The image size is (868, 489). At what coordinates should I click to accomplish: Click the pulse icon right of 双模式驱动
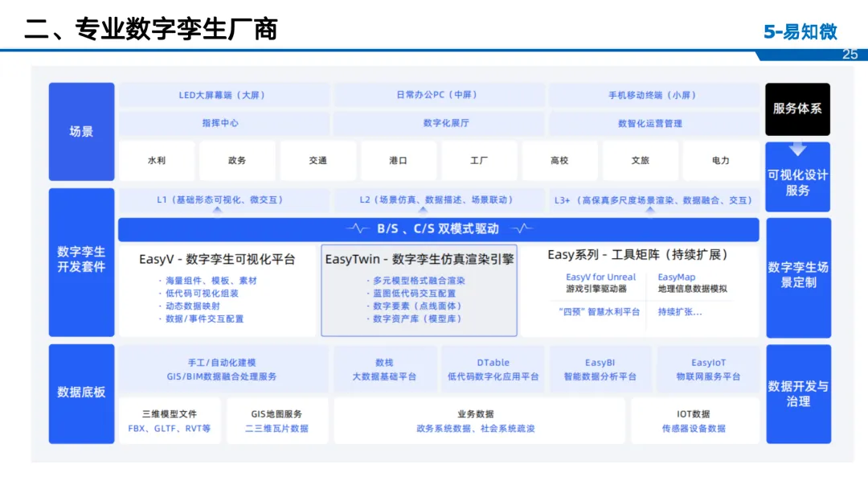click(522, 228)
